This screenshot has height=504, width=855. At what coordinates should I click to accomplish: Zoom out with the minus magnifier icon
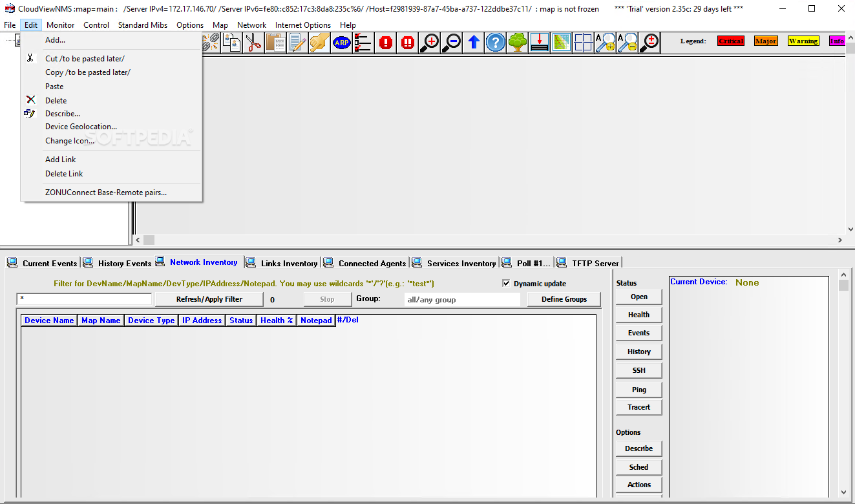pos(452,43)
